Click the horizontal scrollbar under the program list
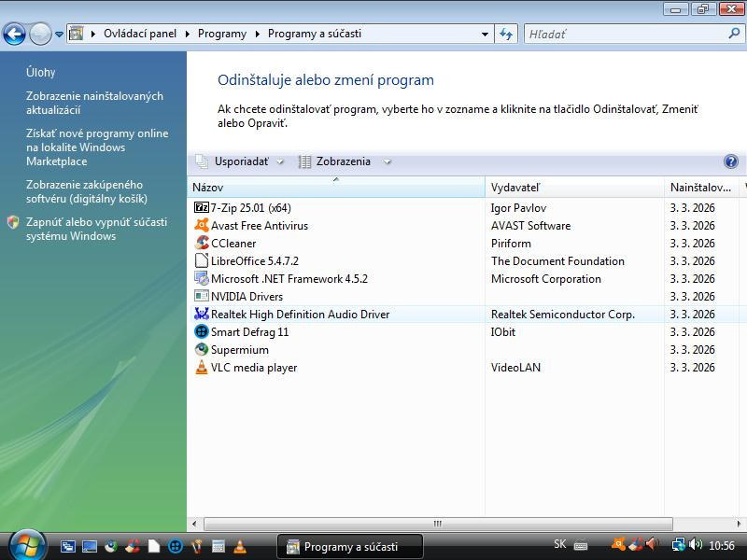Viewport: 747px width, 560px height. [437, 524]
